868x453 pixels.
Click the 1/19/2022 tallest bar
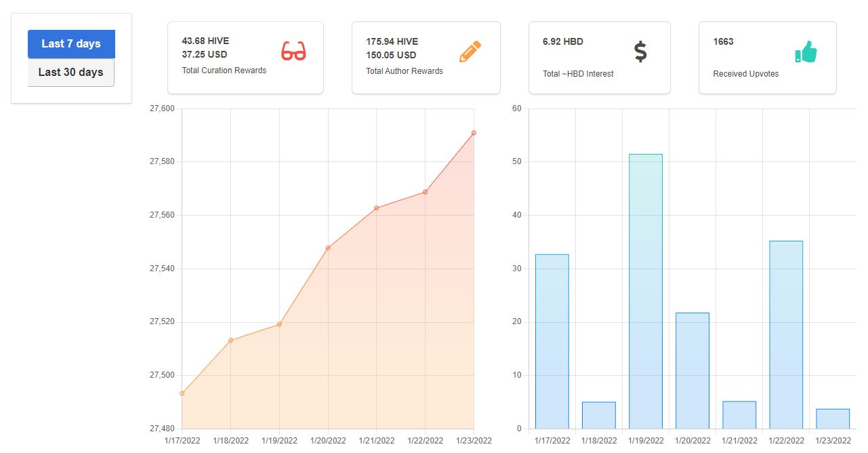[x=646, y=292]
